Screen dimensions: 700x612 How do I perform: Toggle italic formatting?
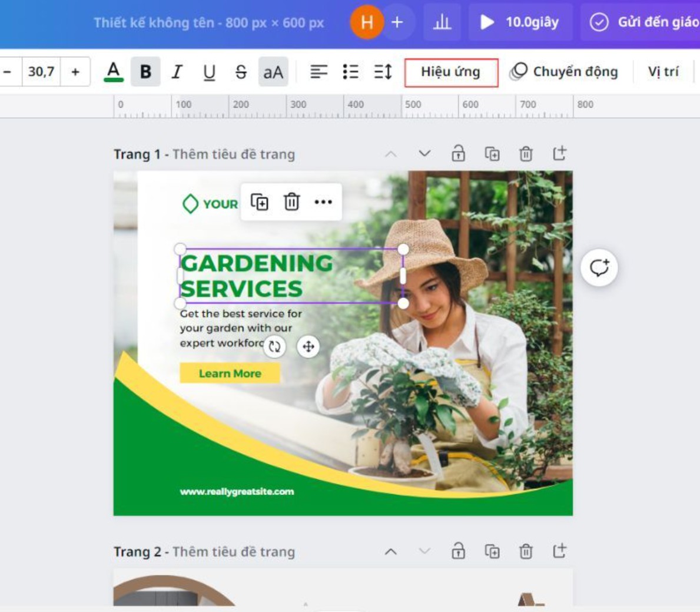coord(177,72)
